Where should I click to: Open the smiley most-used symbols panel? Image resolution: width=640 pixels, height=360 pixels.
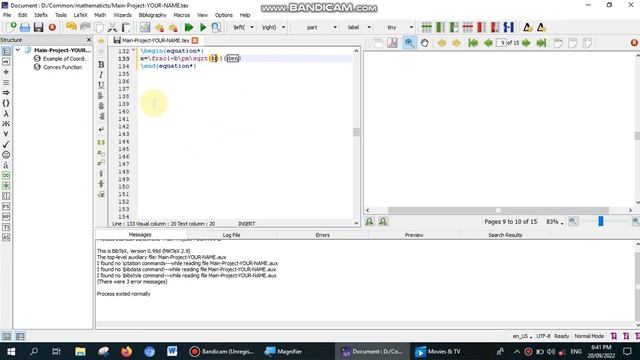6,155
